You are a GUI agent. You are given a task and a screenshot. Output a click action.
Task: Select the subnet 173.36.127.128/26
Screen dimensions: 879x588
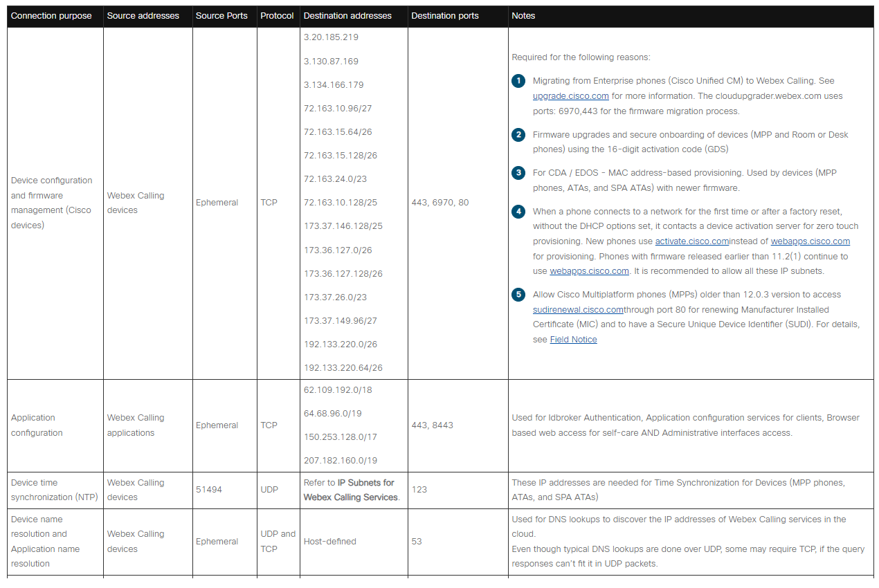pos(343,274)
